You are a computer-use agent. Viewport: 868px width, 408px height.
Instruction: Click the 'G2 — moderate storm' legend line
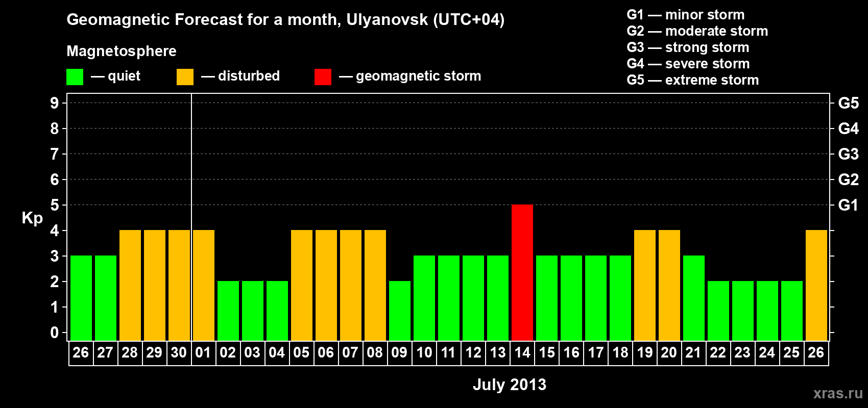pos(697,31)
